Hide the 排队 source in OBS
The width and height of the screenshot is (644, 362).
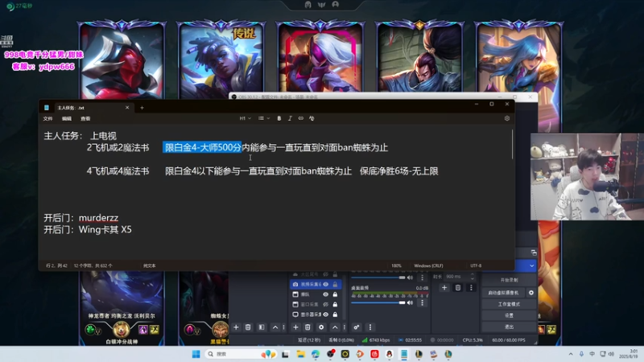tap(326, 294)
